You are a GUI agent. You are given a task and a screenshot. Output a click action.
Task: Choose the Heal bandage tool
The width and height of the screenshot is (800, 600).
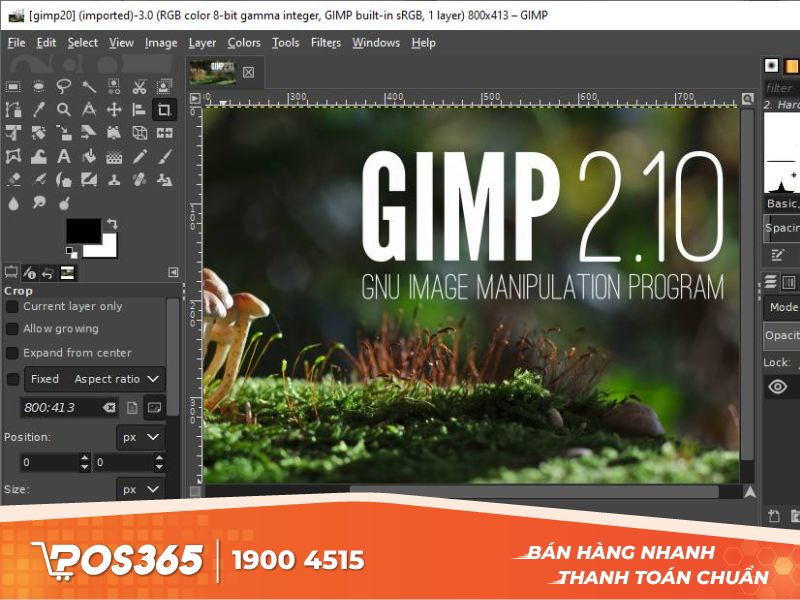(139, 180)
